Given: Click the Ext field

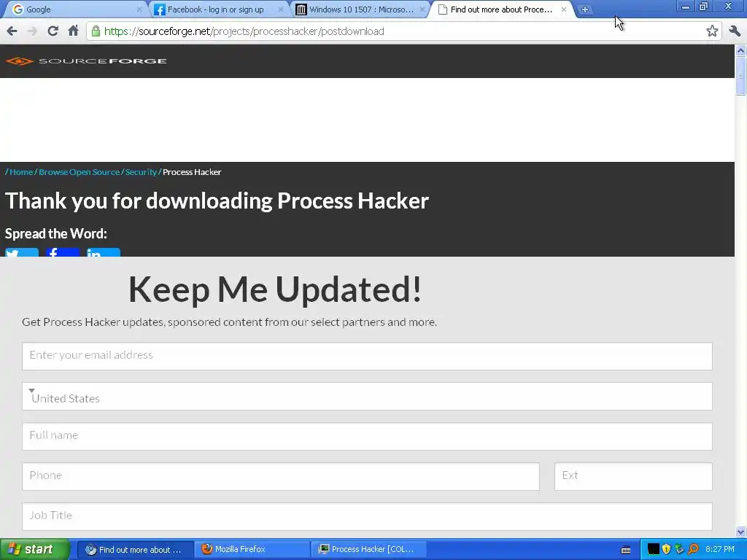Looking at the screenshot, I should 633,476.
